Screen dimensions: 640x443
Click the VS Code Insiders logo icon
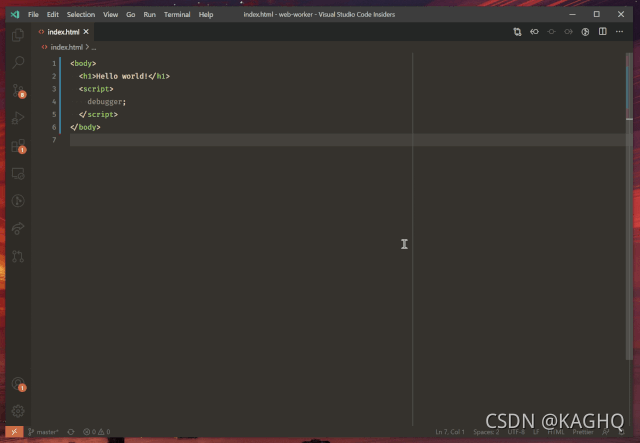coord(15,14)
